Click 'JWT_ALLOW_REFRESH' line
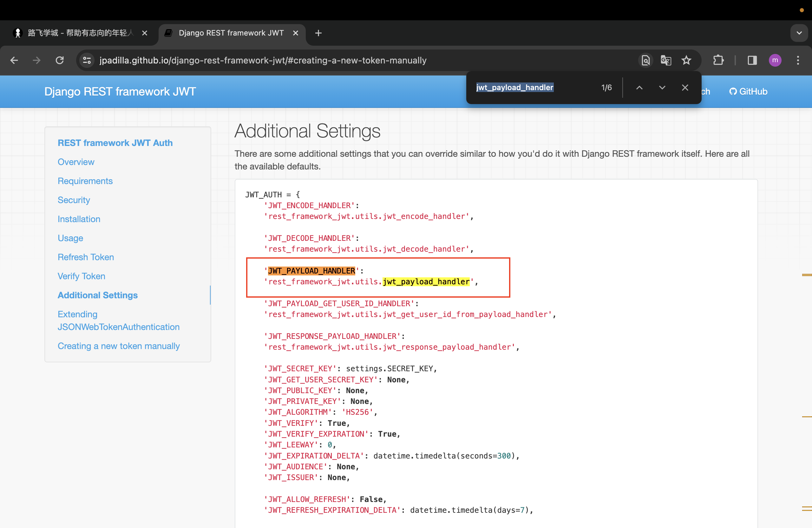Image resolution: width=812 pixels, height=528 pixels. (x=325, y=500)
